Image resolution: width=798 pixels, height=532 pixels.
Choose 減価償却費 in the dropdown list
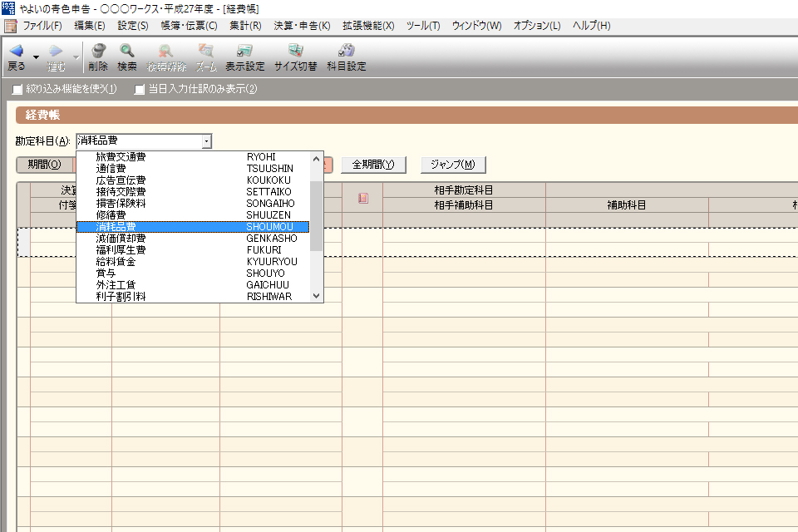pyautogui.click(x=193, y=239)
